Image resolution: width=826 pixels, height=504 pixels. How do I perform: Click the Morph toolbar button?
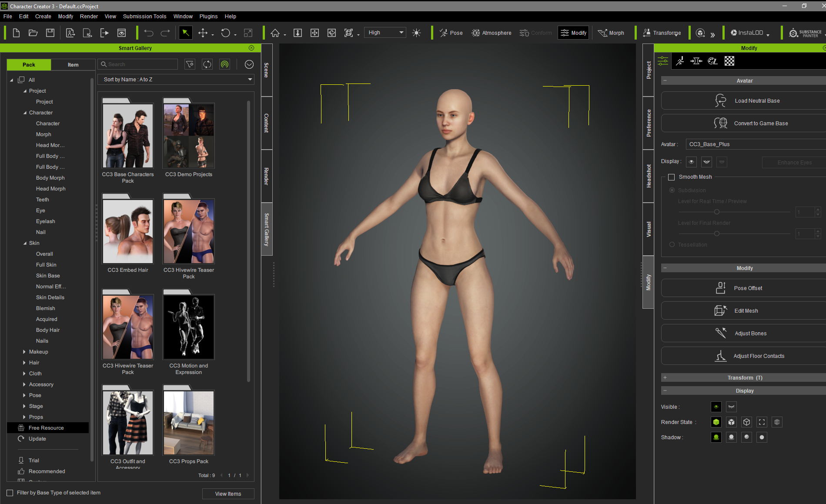coord(611,33)
